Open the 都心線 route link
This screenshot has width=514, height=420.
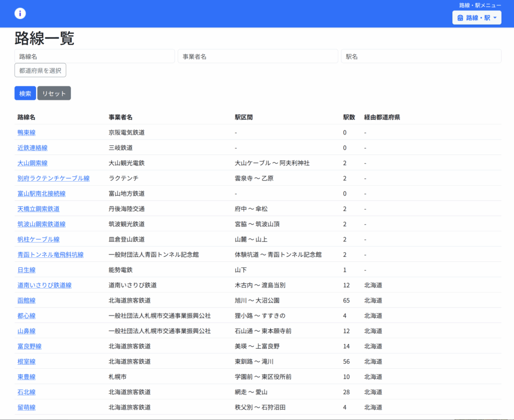point(27,316)
